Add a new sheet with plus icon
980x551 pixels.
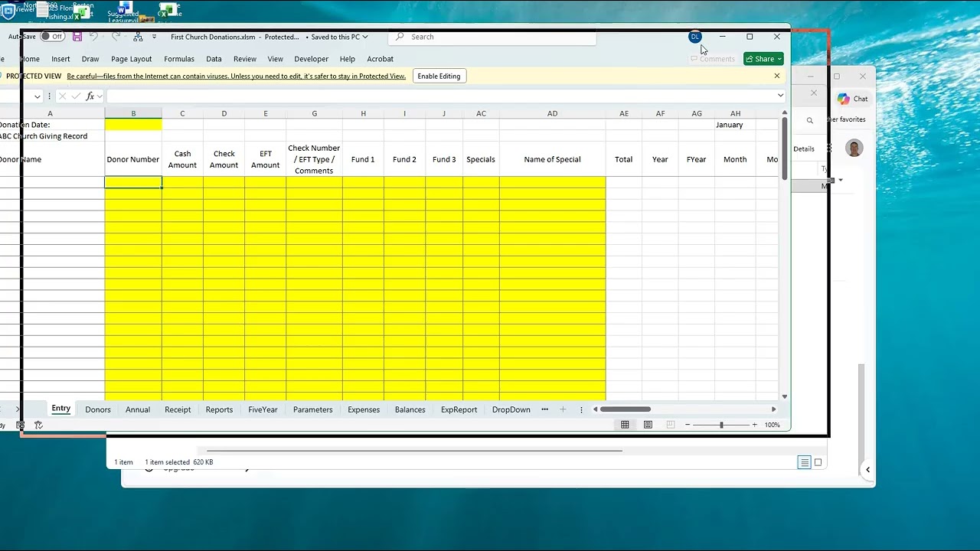pos(563,409)
